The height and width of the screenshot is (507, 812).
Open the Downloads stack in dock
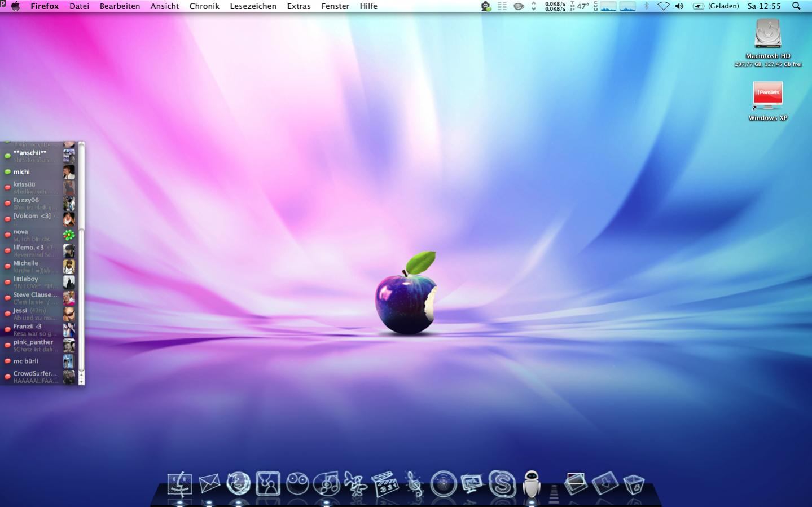pyautogui.click(x=605, y=484)
